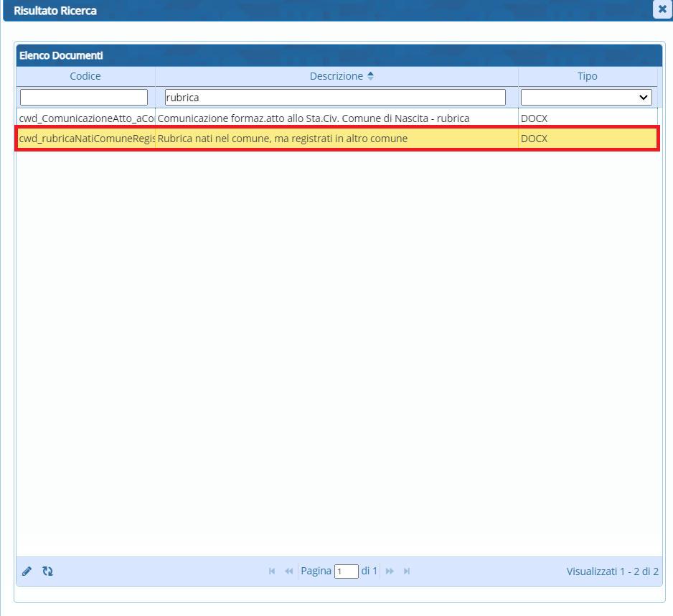The height and width of the screenshot is (616, 673).
Task: Go to previous page double-arrow icon
Action: tap(289, 571)
